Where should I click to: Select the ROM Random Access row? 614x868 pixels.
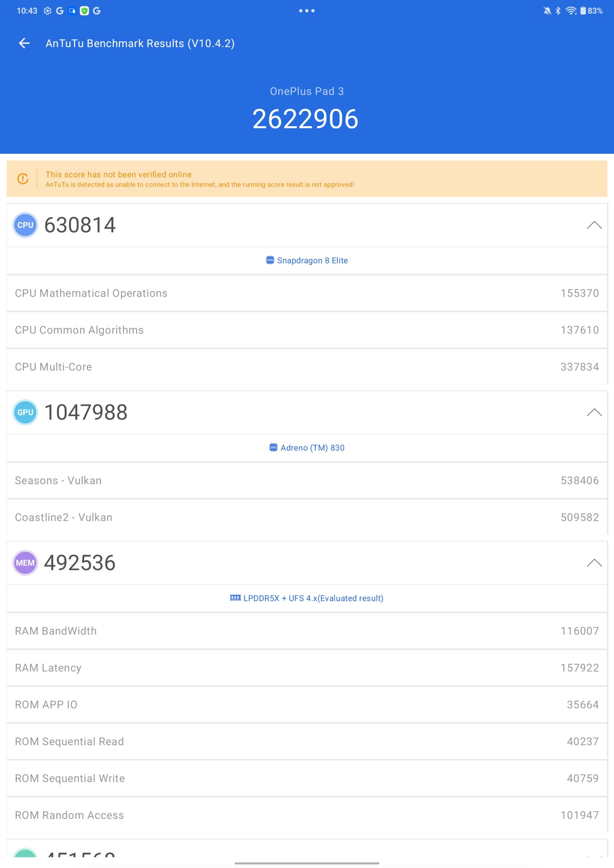coord(307,815)
